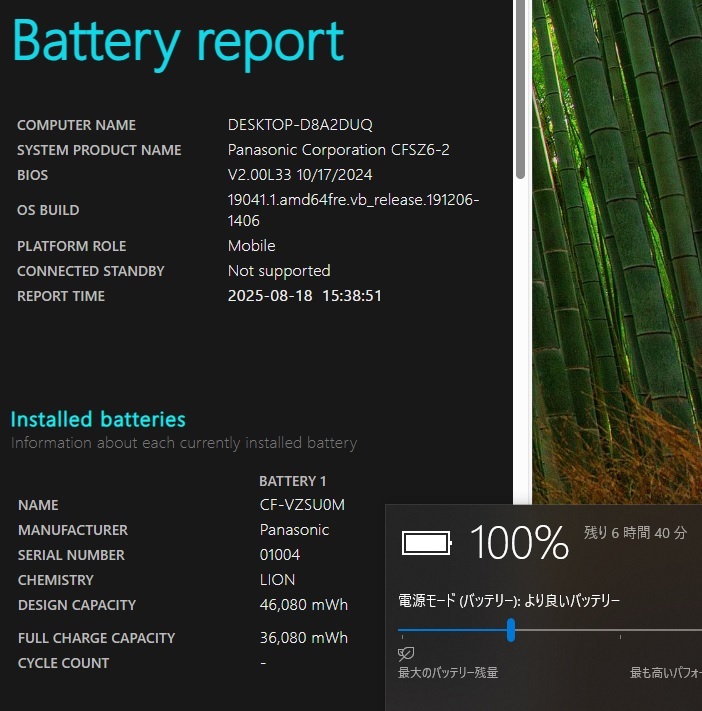The width and height of the screenshot is (702, 711).
Task: Click 'Not supported' connected standby value
Action: pyautogui.click(x=279, y=271)
